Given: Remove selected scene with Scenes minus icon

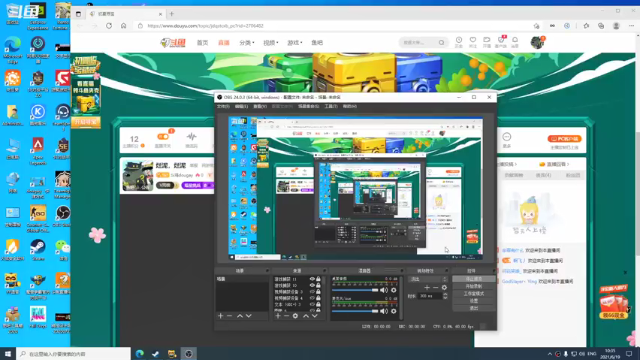Looking at the screenshot, I should tap(229, 316).
